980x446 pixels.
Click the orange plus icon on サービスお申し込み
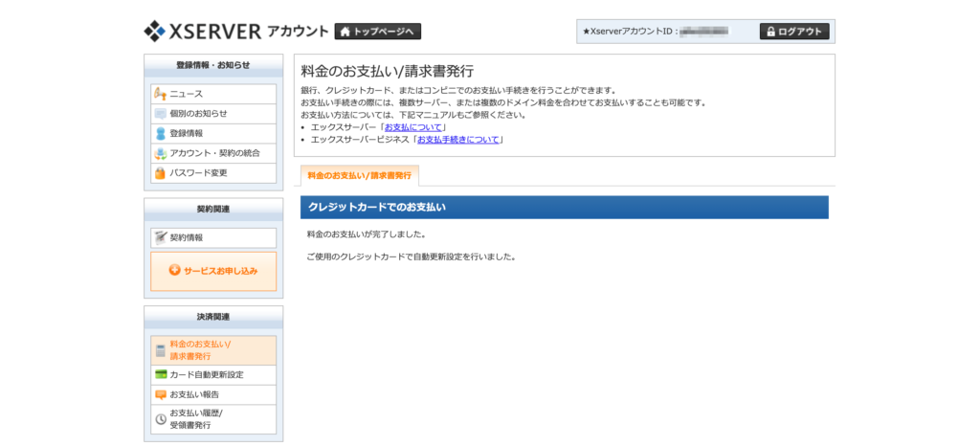click(x=175, y=271)
